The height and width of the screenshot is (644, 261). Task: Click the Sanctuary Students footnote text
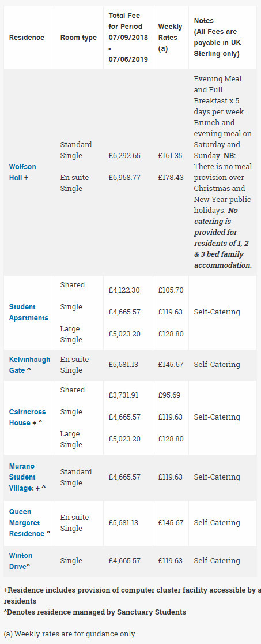pos(95,612)
